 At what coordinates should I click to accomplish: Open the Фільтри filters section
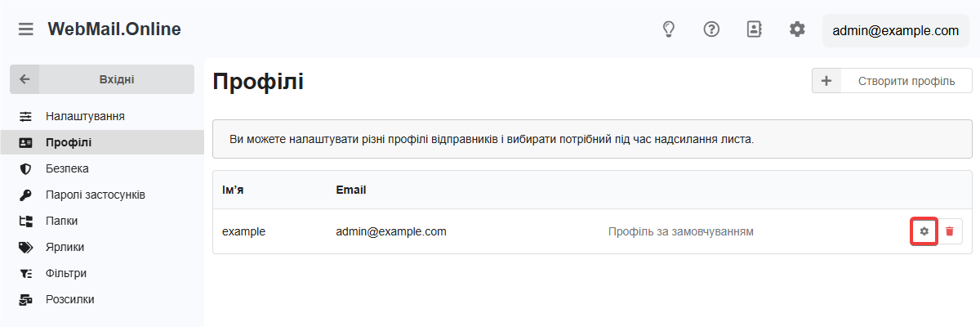pos(66,273)
